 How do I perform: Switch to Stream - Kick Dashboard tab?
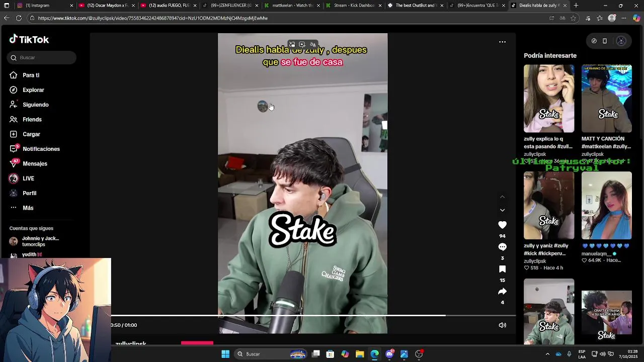(x=354, y=6)
